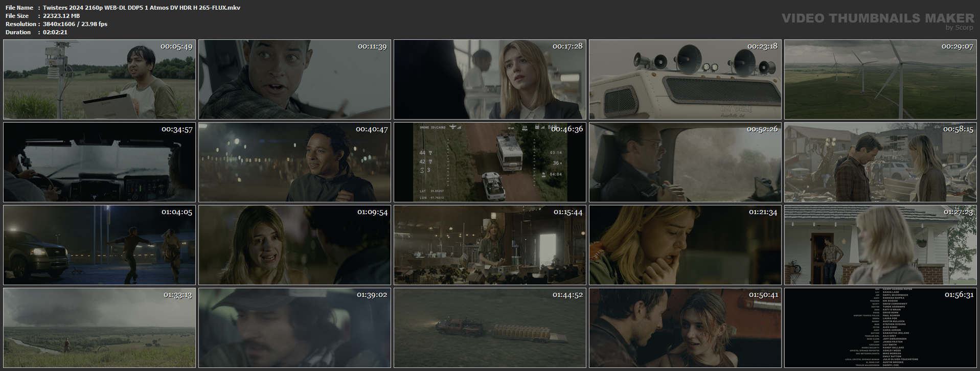Pick the debris scene thumbnail at 00:58:15
The width and height of the screenshot is (980, 371).
coord(880,163)
